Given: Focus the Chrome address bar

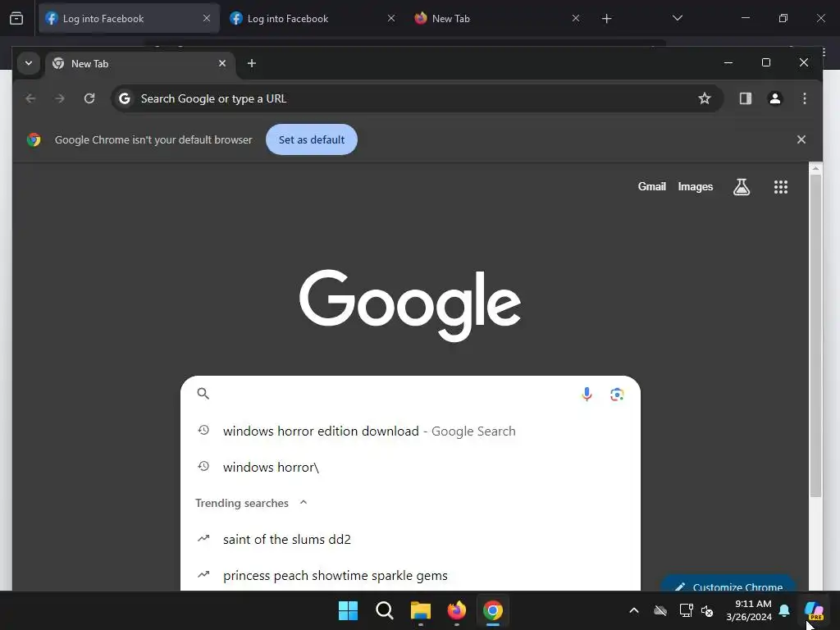Looking at the screenshot, I should [x=417, y=98].
